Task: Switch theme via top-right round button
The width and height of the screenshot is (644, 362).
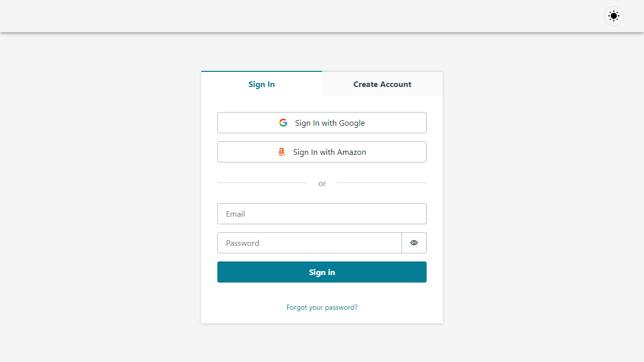Action: pyautogui.click(x=614, y=16)
